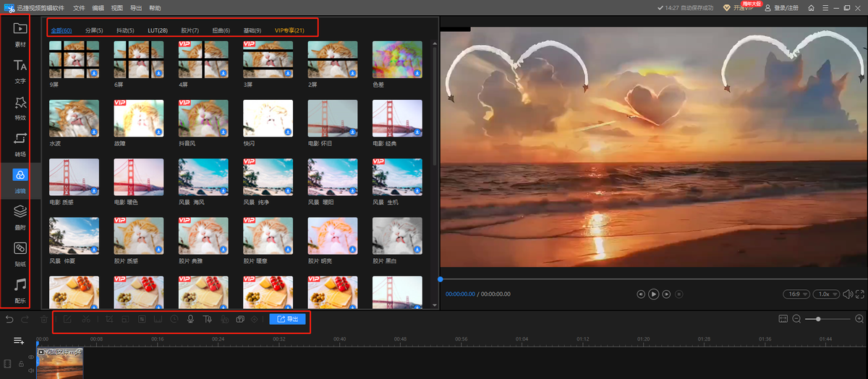Click the filter list vertical scrollbar
Viewport: 868px width, 379px height.
(434, 106)
